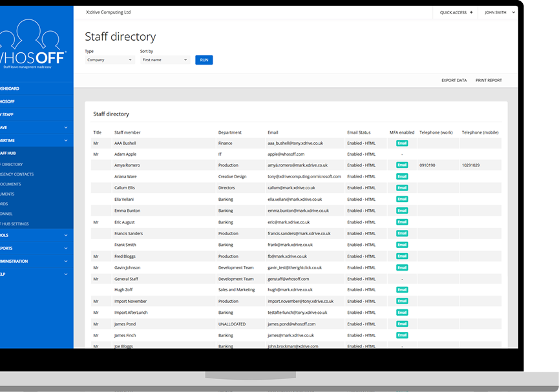The width and height of the screenshot is (559, 392).
Task: Click the MFA Email badge for Francis Sanders
Action: [x=402, y=233]
